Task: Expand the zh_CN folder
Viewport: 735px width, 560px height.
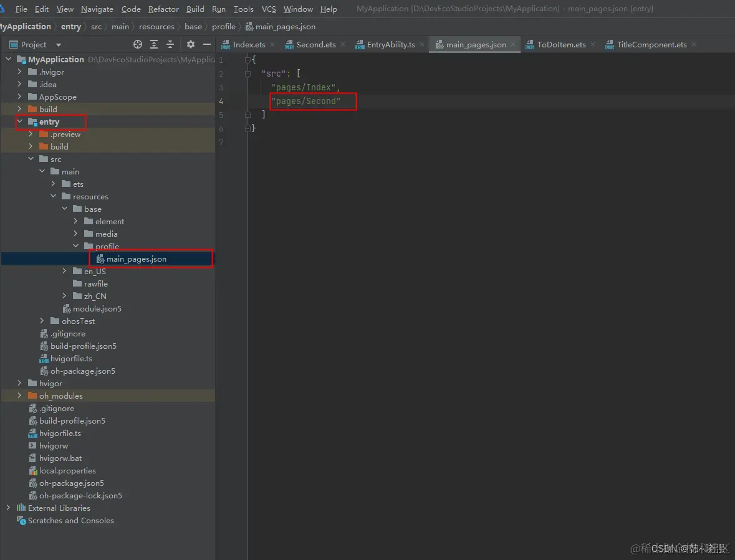Action: [x=65, y=296]
